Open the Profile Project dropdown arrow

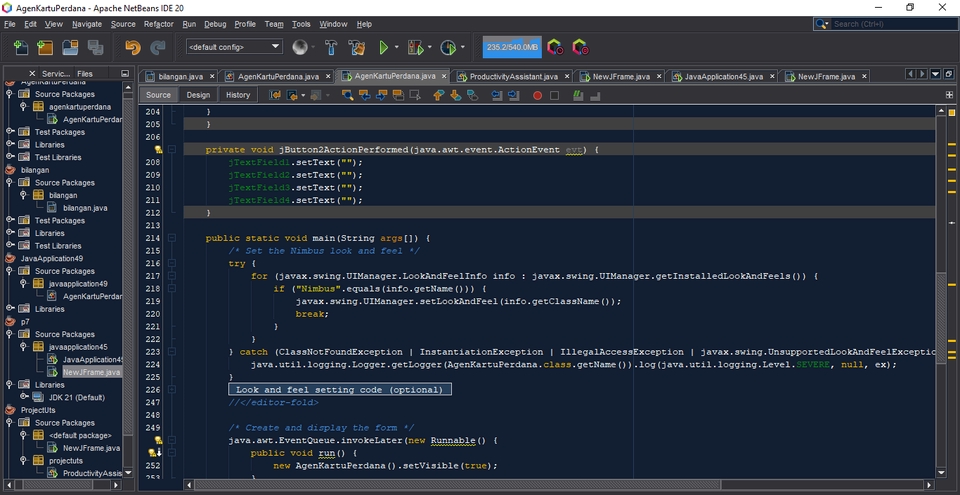[x=463, y=47]
